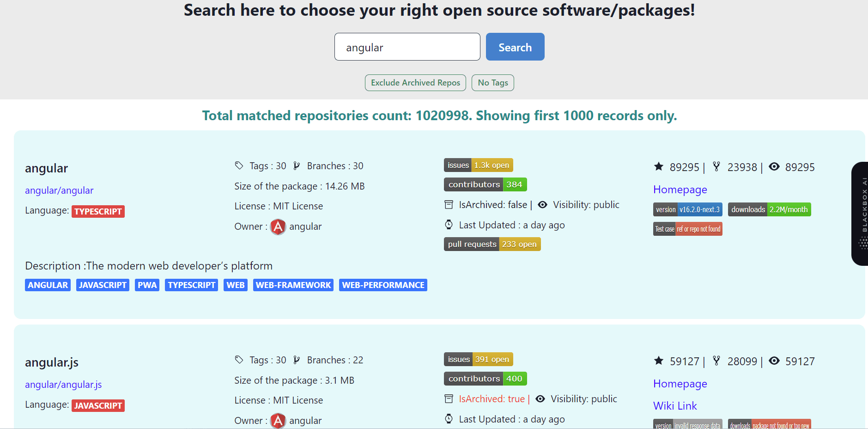868x429 pixels.
Task: Click the visibility eye icon in angular.js card
Action: click(540, 398)
